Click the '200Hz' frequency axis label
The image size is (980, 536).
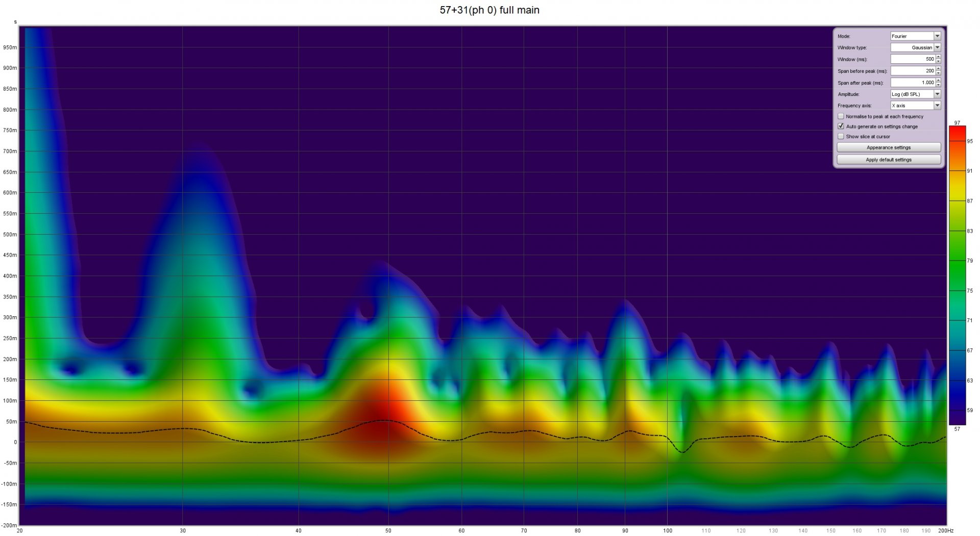tap(946, 531)
